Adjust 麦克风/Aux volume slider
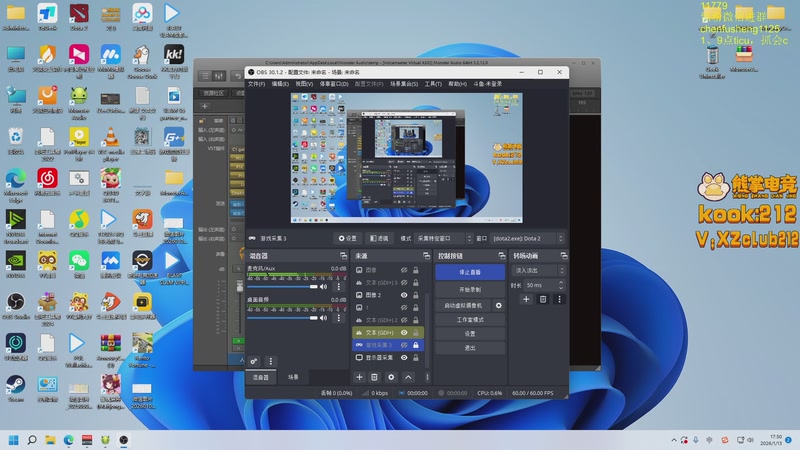This screenshot has height=450, width=800. click(x=282, y=287)
